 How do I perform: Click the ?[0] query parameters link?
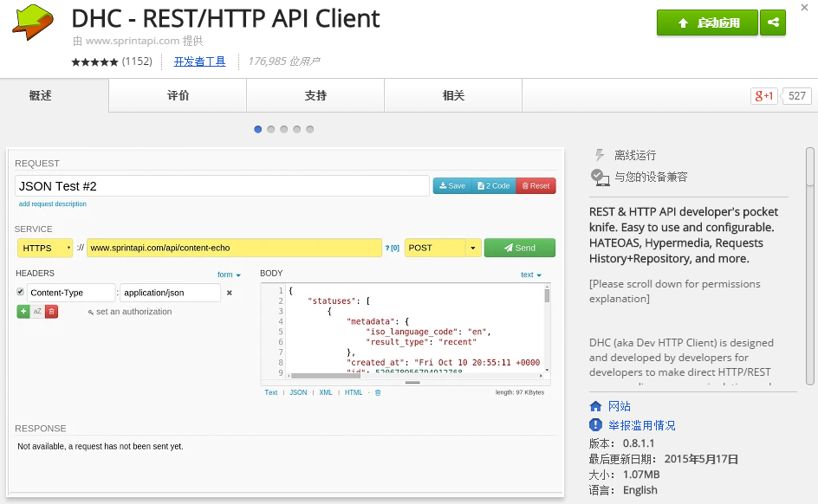coord(393,248)
